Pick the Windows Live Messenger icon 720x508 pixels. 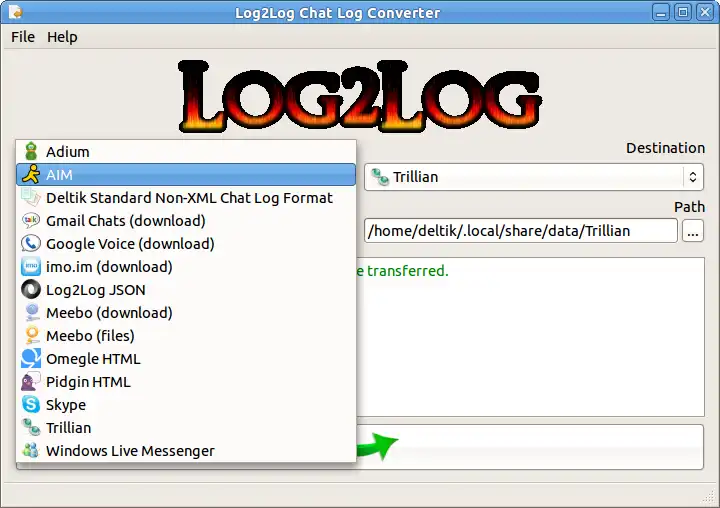pyautogui.click(x=31, y=450)
